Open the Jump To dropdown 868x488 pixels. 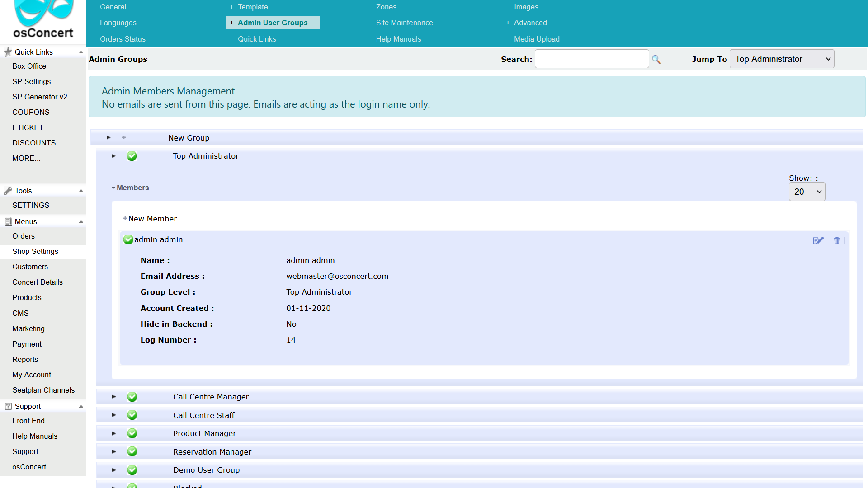pos(782,59)
